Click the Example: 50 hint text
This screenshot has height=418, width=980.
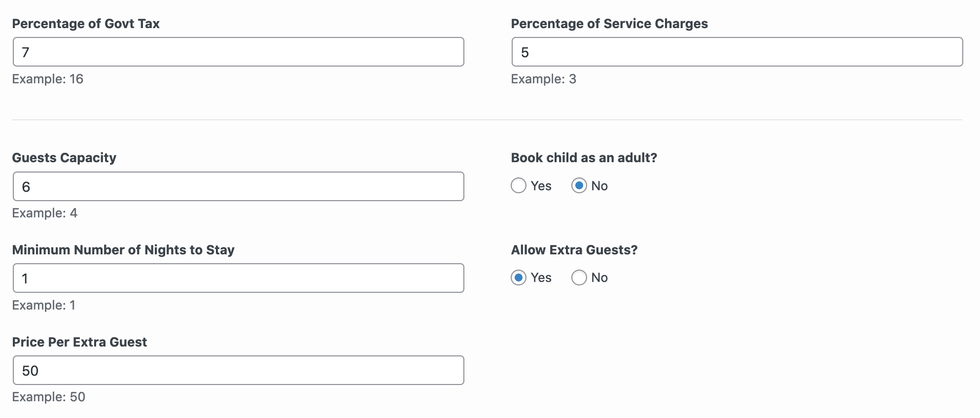[x=49, y=397]
